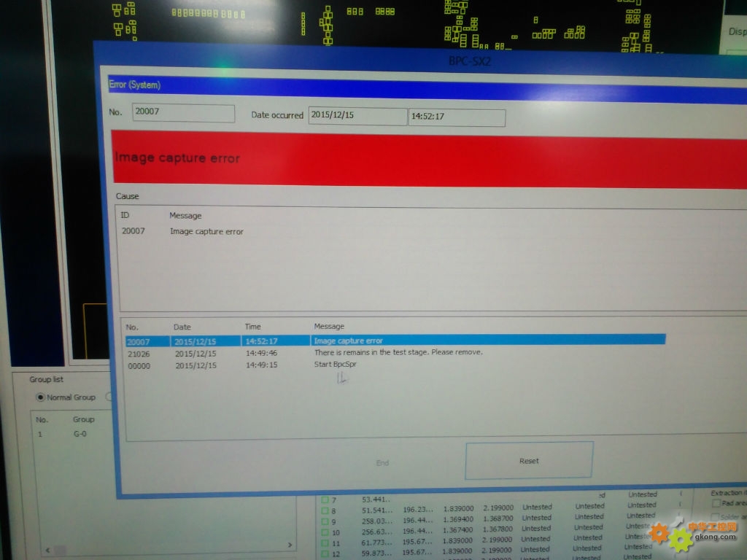This screenshot has width=747, height=560.
Task: Tick the checkbox for row 10
Action: coord(325,532)
